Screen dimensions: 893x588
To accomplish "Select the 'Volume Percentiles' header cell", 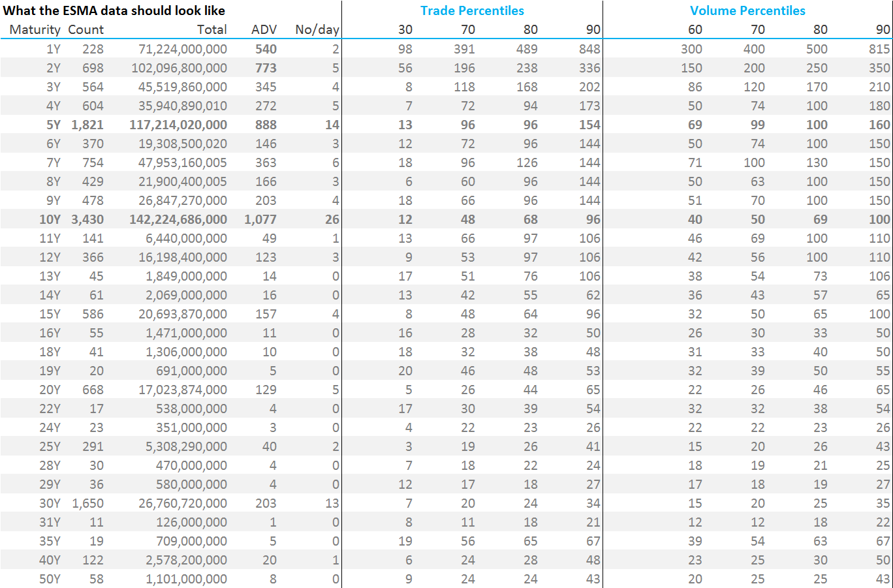I will click(747, 10).
